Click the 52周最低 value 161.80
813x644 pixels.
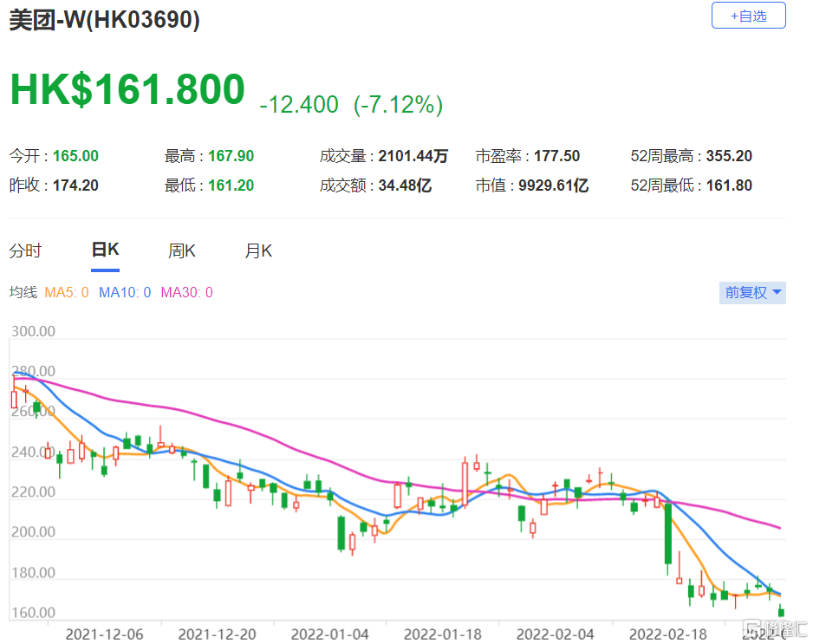(729, 185)
